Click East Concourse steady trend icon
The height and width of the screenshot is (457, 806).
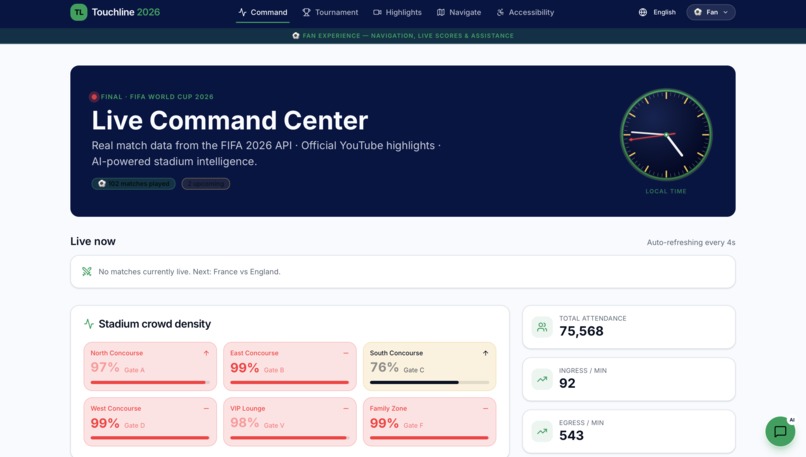(346, 353)
